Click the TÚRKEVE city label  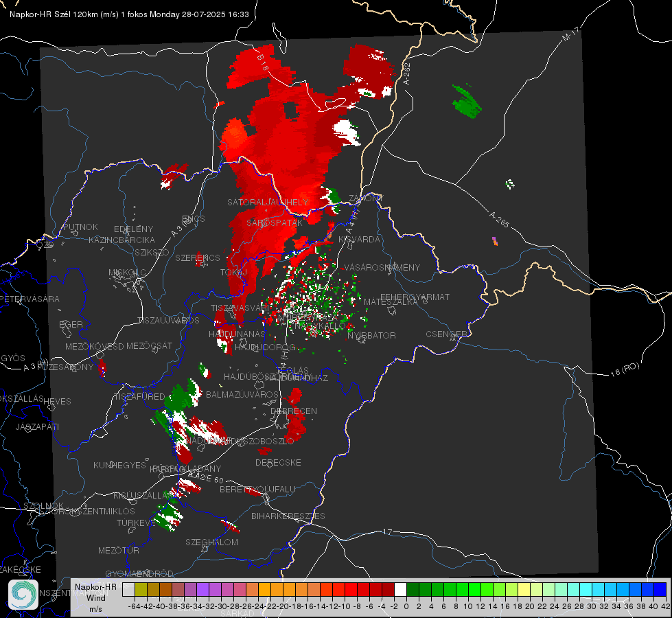[136, 523]
